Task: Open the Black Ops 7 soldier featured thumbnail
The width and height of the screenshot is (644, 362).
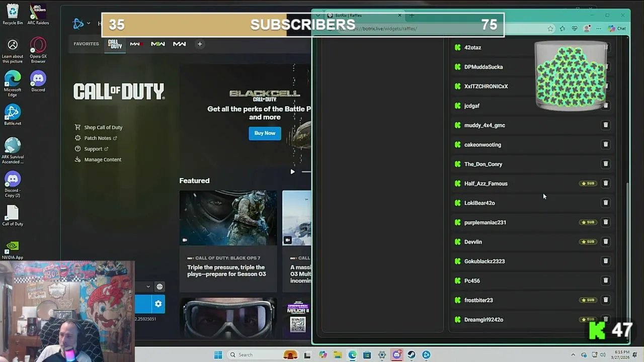Action: pyautogui.click(x=228, y=218)
